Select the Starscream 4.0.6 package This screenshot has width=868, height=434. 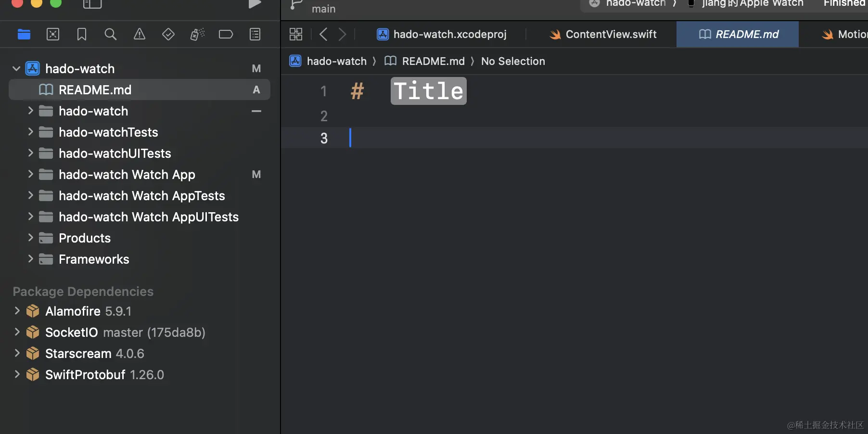point(95,354)
